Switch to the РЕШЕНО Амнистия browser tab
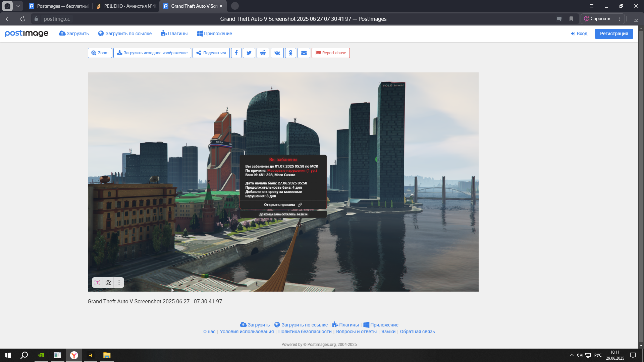The height and width of the screenshot is (362, 644). (x=126, y=6)
